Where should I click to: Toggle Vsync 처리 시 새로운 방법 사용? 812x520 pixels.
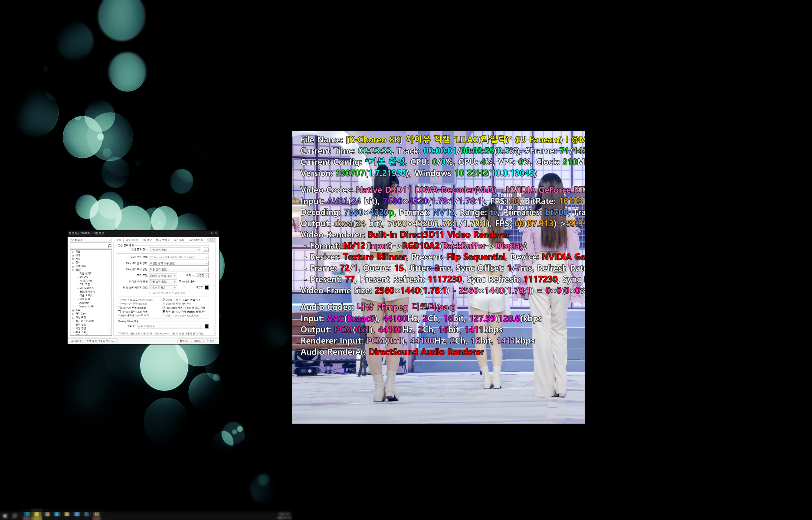pos(164,300)
